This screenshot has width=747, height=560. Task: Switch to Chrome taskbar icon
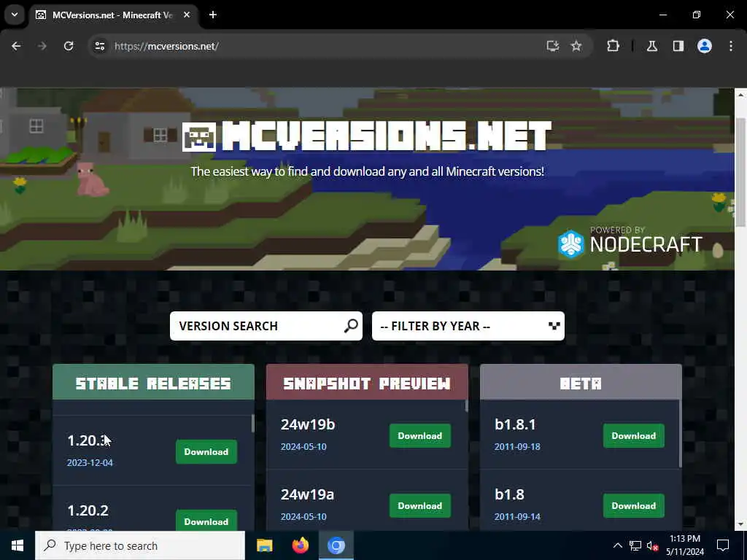coord(336,545)
